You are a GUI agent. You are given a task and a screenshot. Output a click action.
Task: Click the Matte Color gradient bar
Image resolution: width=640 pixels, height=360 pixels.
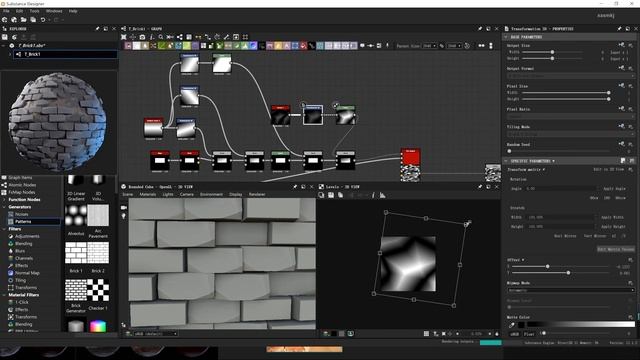[581, 324]
